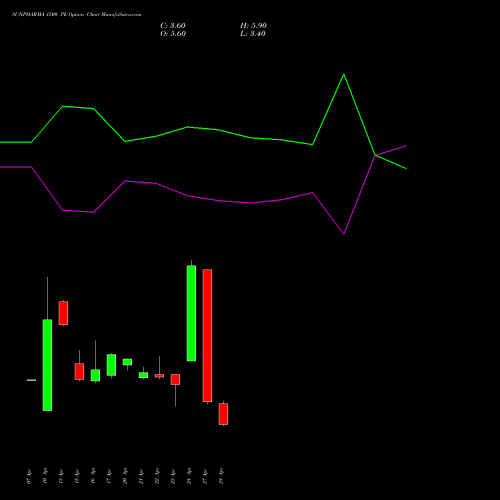
Task: Click the SUNPHARMA 1500 PE Options chart title
Action: 76,15
